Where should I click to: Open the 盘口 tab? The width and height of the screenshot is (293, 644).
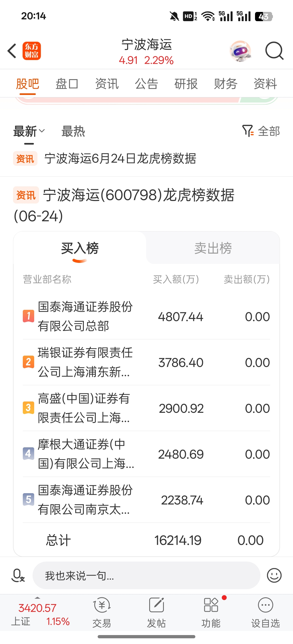tap(67, 84)
